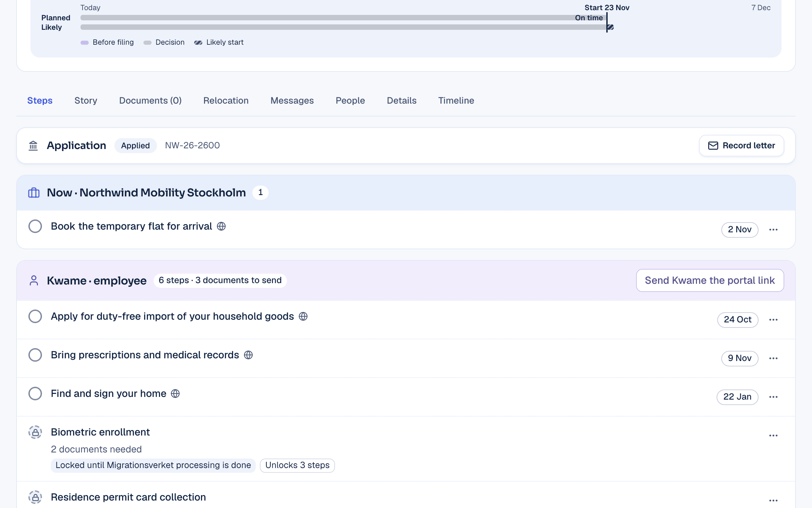This screenshot has width=812, height=508.
Task: Switch to the Story tab
Action: click(x=86, y=101)
